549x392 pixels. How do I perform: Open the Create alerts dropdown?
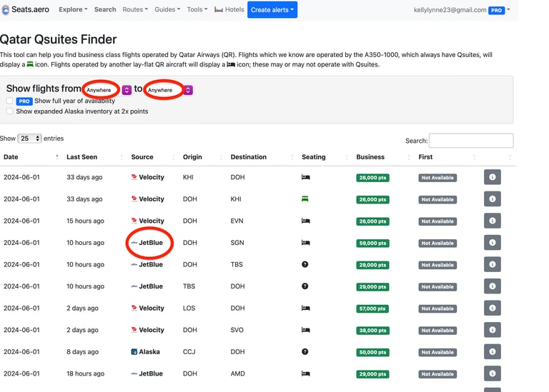272,10
